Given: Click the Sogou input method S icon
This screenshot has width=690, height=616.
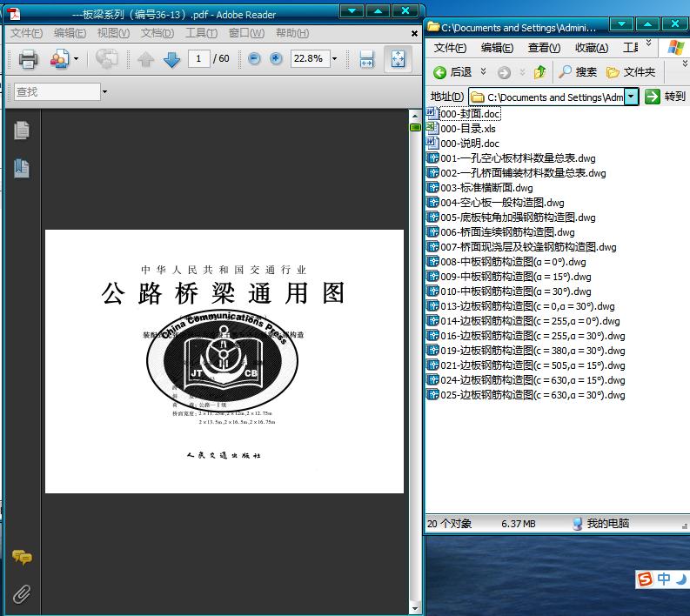Looking at the screenshot, I should click(x=645, y=579).
